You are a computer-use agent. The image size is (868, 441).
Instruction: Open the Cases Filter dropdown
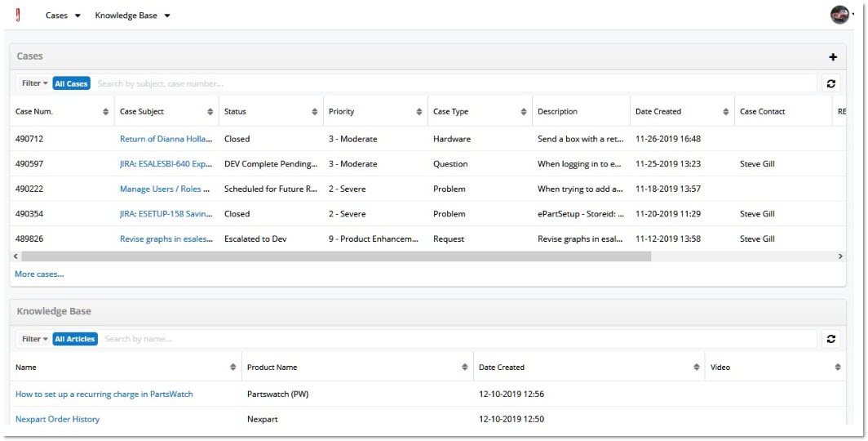[x=34, y=83]
